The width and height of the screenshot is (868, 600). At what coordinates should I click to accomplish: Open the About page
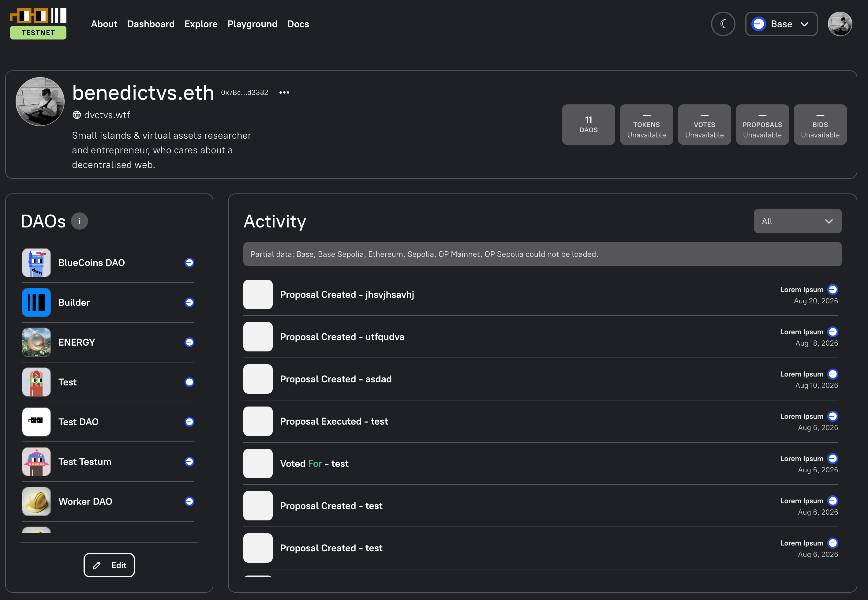coord(104,24)
